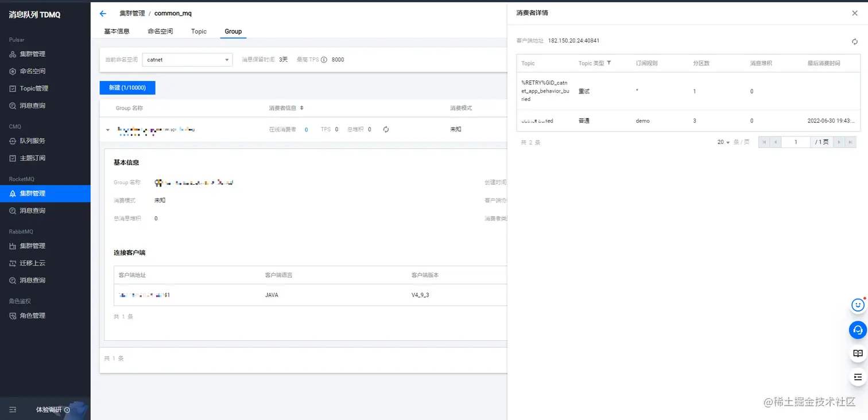Viewport: 868px width, 420px height.
Task: Click 集群管理 breadcrumb link
Action: (x=132, y=13)
